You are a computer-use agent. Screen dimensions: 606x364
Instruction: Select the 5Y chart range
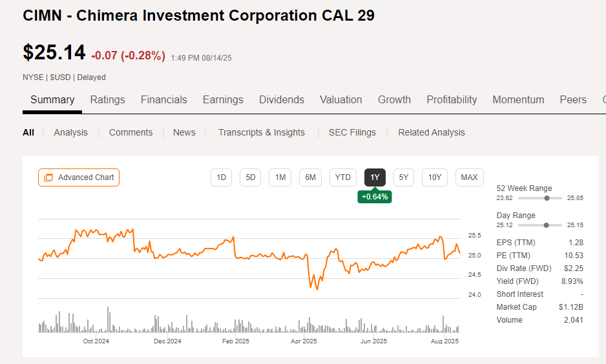point(403,177)
